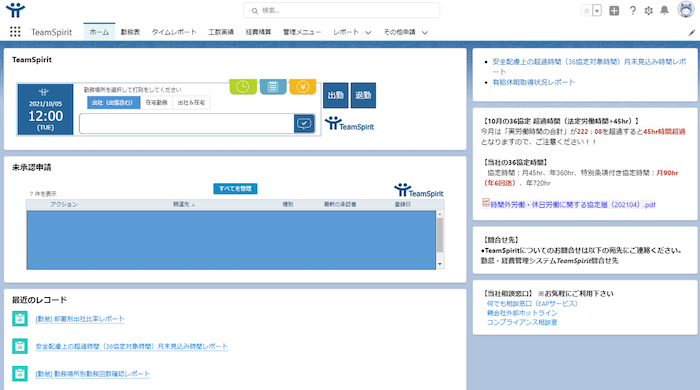This screenshot has width=700, height=390.
Task: Open the 工数実績 tab
Action: [x=221, y=32]
